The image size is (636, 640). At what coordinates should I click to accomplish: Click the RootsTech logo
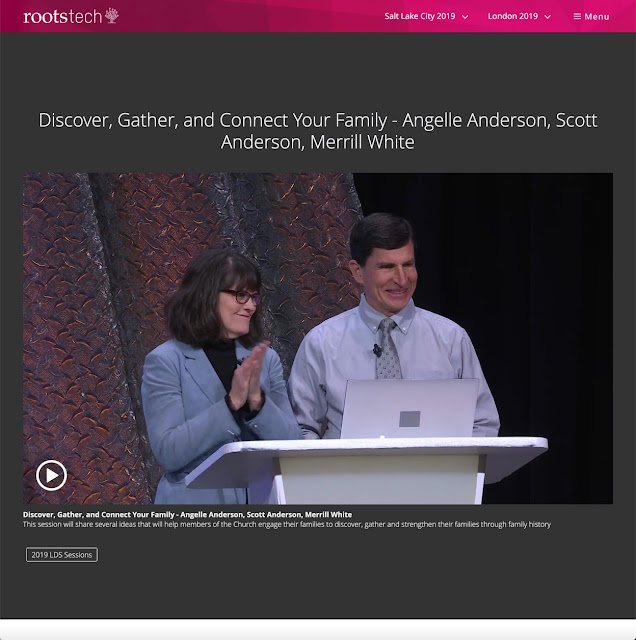(71, 16)
